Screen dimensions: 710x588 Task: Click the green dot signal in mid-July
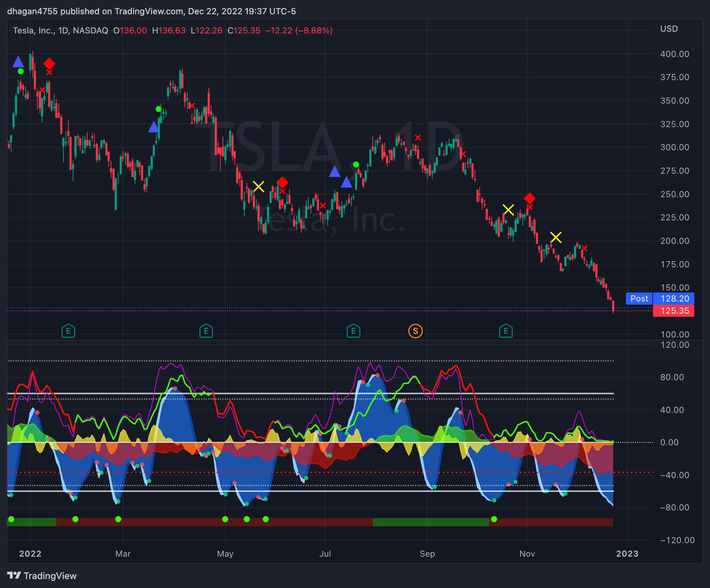pos(356,164)
